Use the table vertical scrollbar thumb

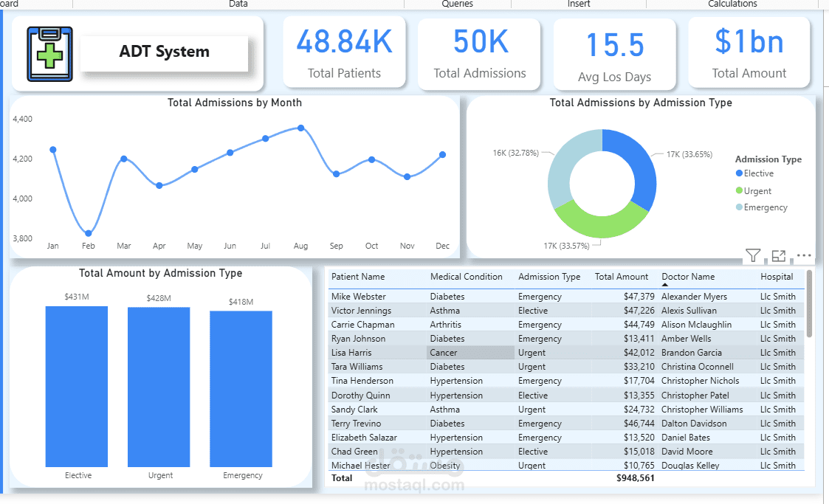(x=808, y=304)
